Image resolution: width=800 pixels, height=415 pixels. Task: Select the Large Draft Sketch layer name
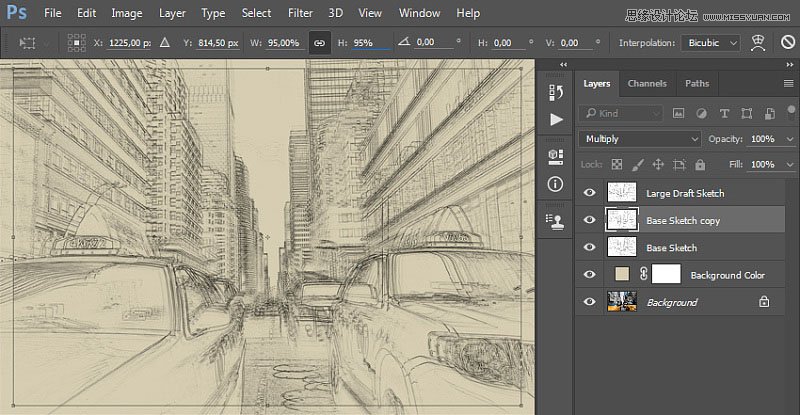[x=685, y=193]
